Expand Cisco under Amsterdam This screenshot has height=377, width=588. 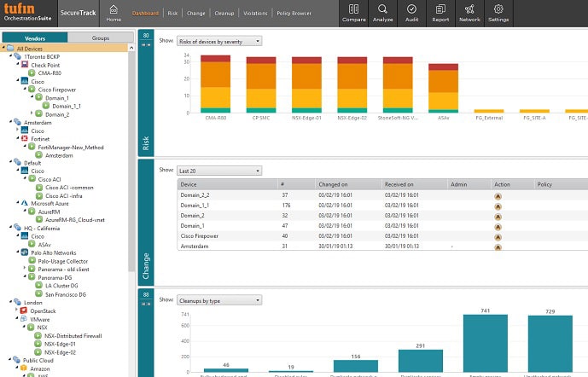pyautogui.click(x=18, y=130)
